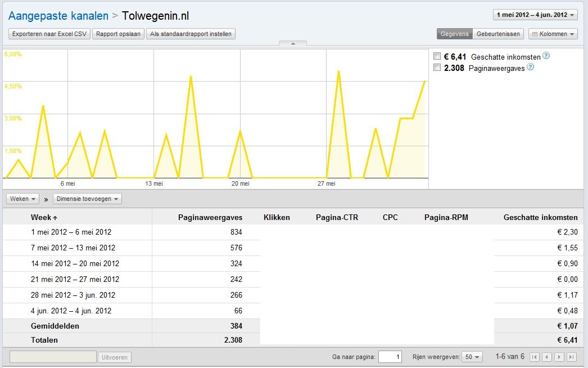
Task: Sort by the Klikken column header
Action: (x=277, y=217)
